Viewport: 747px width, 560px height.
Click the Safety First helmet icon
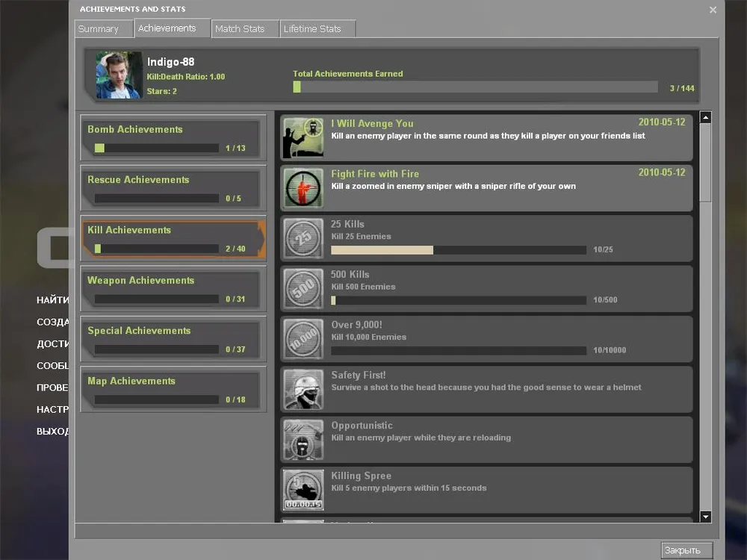pos(303,390)
